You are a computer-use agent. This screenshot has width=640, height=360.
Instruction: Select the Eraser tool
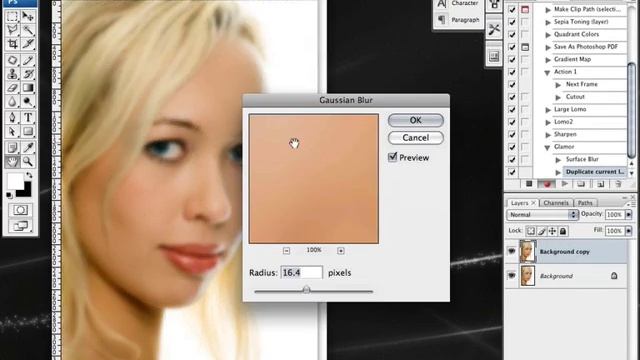[x=12, y=87]
